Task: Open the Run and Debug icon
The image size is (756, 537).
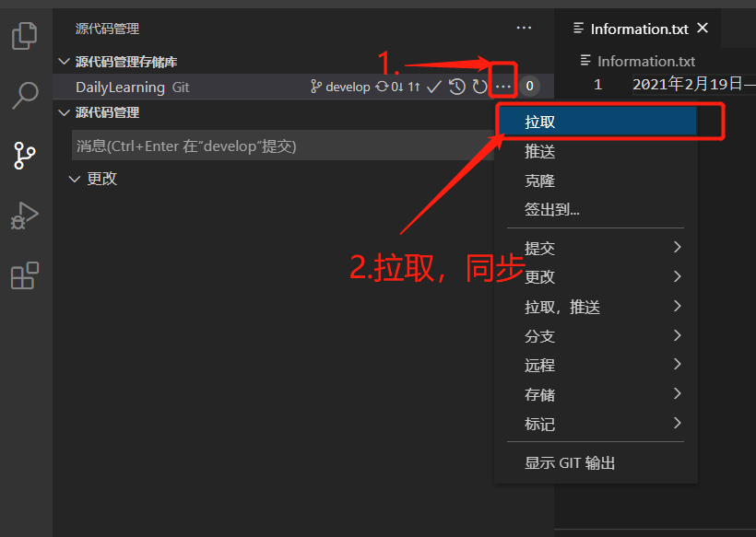Action: point(25,216)
